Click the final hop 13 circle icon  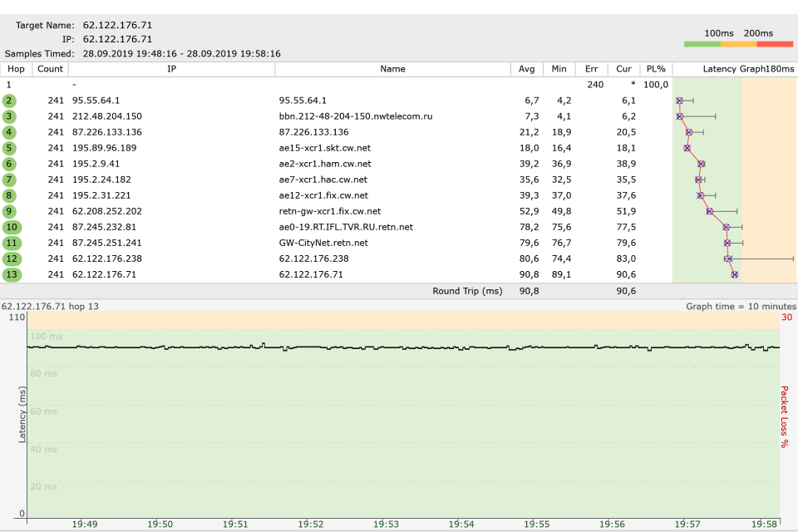tap(12, 274)
